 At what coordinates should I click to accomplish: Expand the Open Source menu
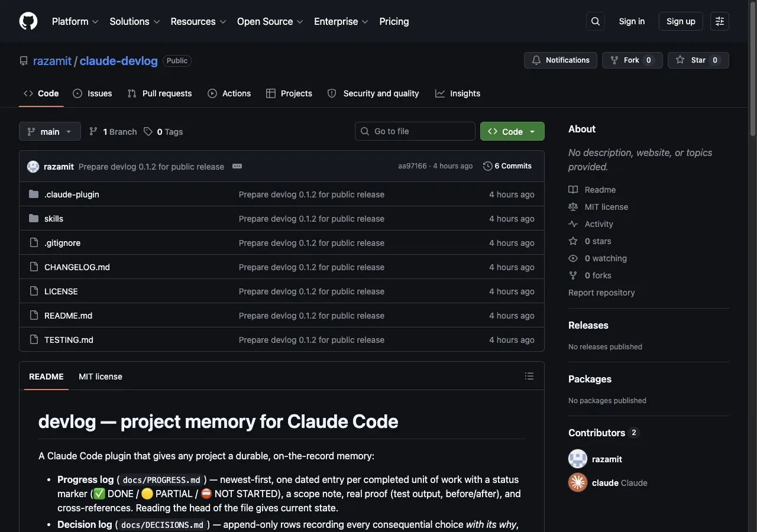[270, 21]
